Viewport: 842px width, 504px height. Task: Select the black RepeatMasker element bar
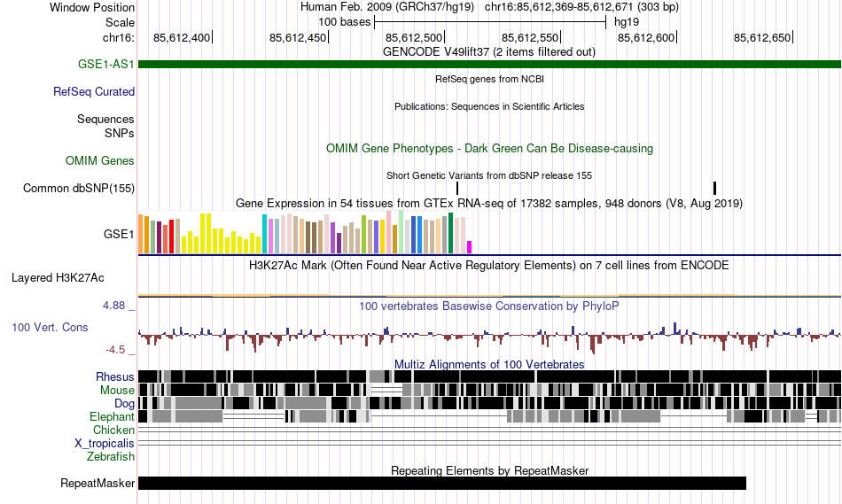point(442,483)
